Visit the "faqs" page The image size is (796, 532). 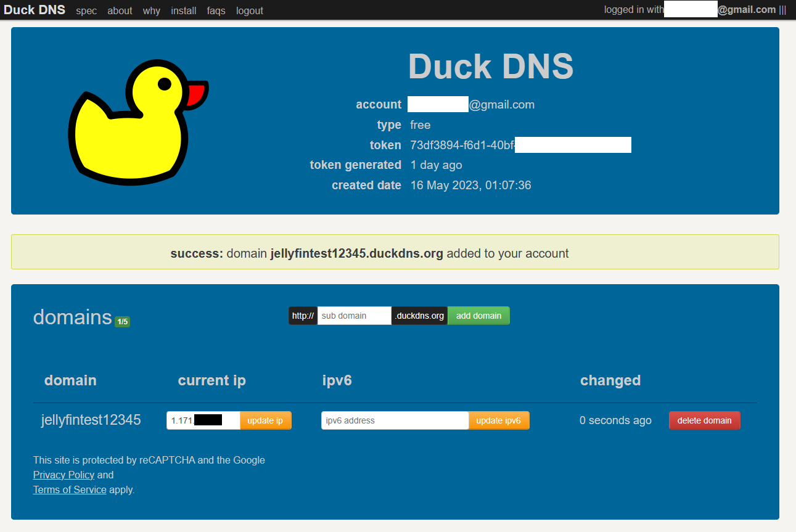tap(216, 10)
